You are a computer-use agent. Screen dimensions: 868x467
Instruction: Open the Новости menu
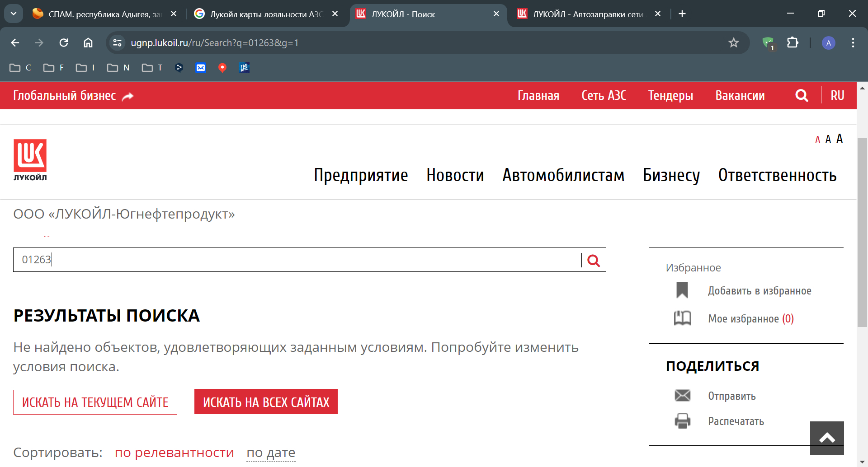(455, 175)
